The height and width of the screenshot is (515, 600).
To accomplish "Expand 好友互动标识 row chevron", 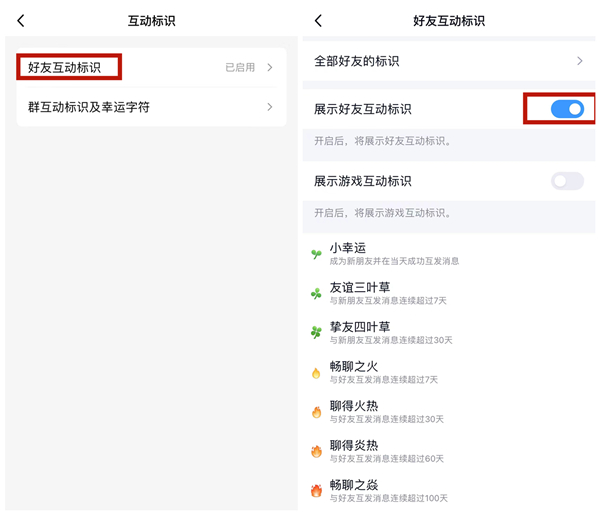I will click(x=269, y=68).
